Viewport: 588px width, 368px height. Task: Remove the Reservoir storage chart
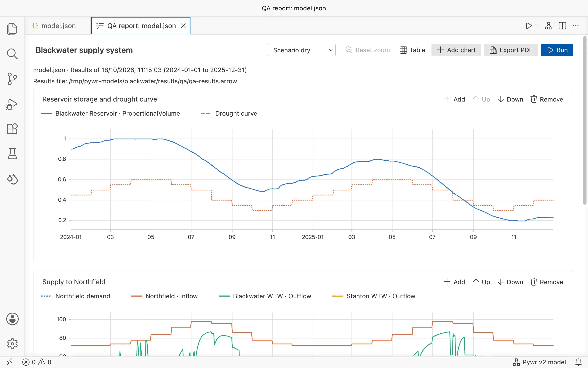(547, 99)
